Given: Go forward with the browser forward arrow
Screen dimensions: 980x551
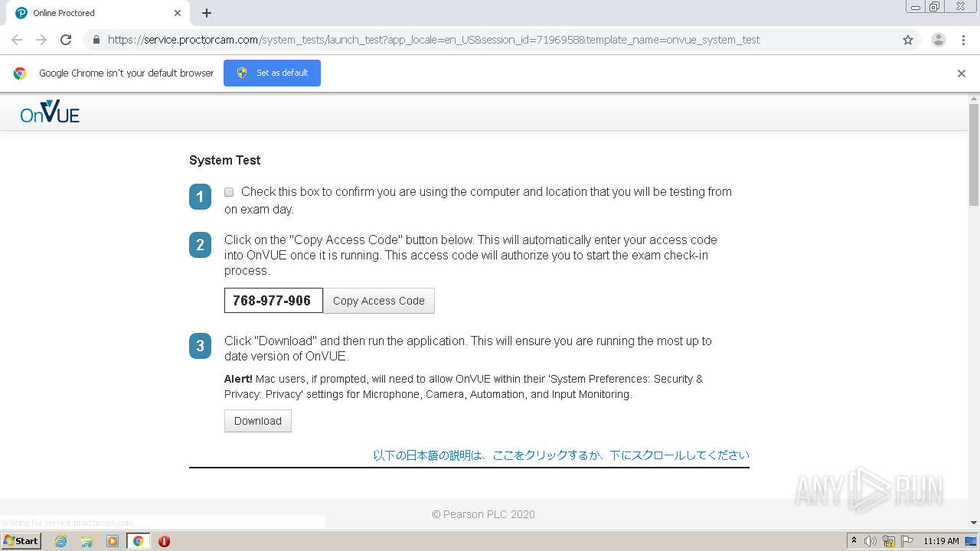Looking at the screenshot, I should click(41, 40).
